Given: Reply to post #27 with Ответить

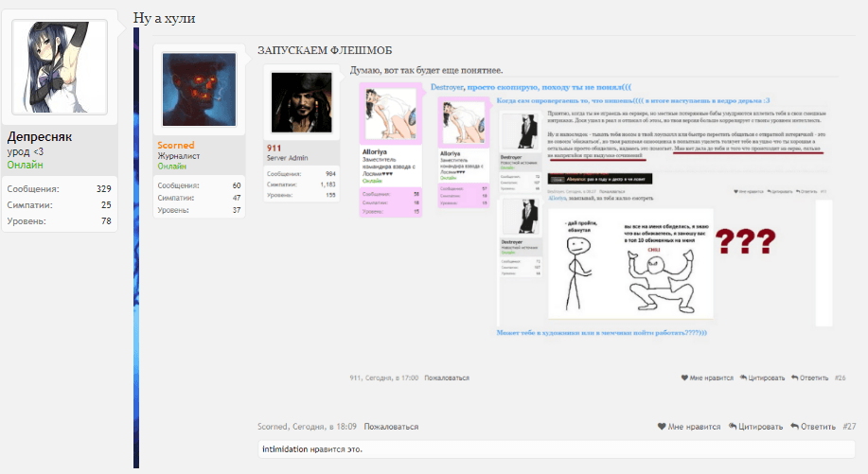Looking at the screenshot, I should [813, 427].
